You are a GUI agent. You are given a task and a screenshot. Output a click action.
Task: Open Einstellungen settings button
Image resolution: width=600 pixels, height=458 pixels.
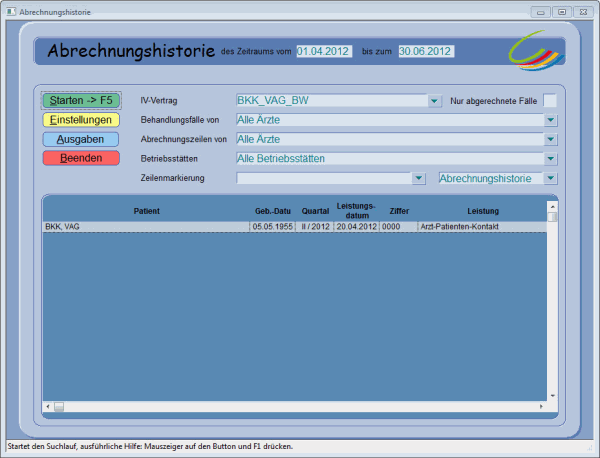[x=81, y=120]
